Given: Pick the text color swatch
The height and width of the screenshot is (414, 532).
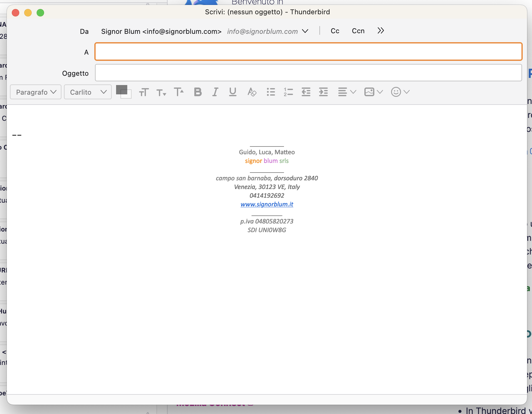Looking at the screenshot, I should [x=121, y=90].
